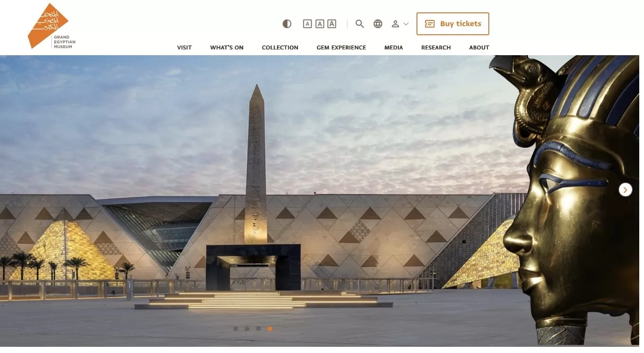Expand the GEM EXPERIENCE menu
This screenshot has height=353, width=644.
pyautogui.click(x=341, y=48)
